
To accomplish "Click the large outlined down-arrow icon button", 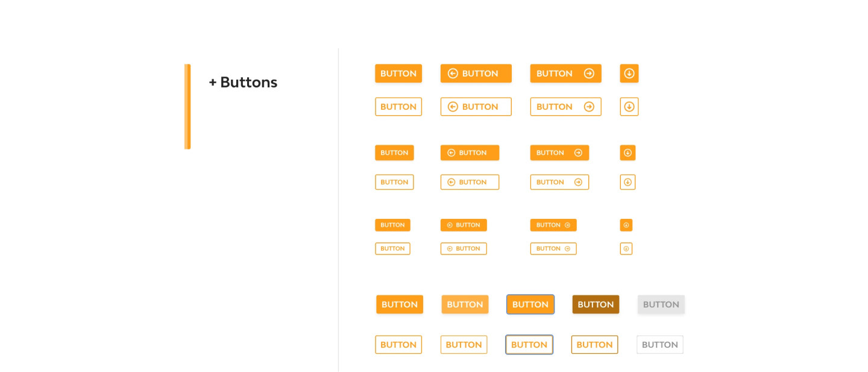I will (629, 107).
